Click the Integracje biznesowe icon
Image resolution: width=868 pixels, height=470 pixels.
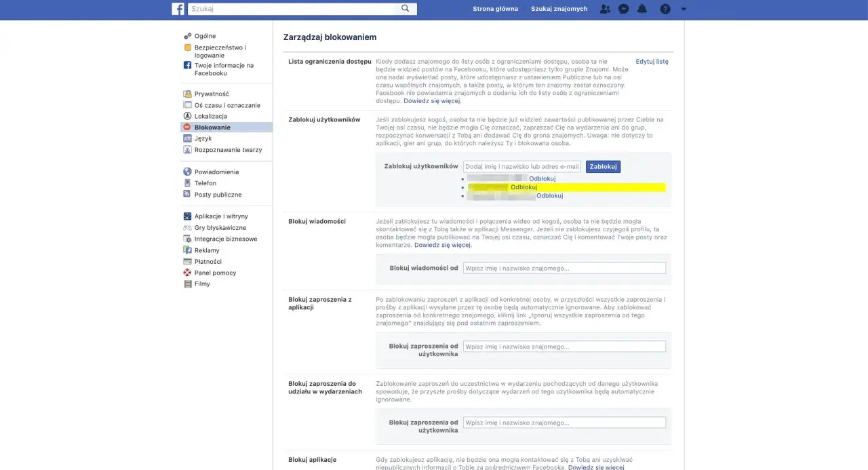[x=188, y=239]
